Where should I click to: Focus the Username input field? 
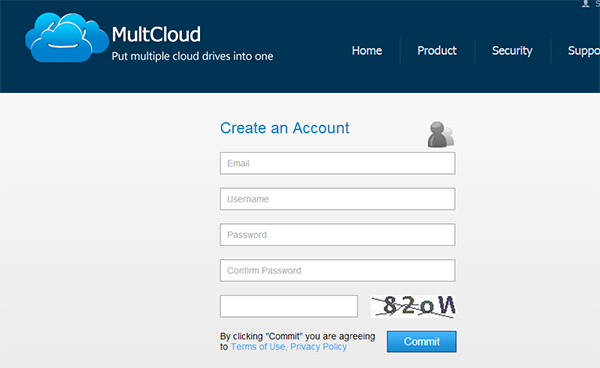tap(338, 199)
